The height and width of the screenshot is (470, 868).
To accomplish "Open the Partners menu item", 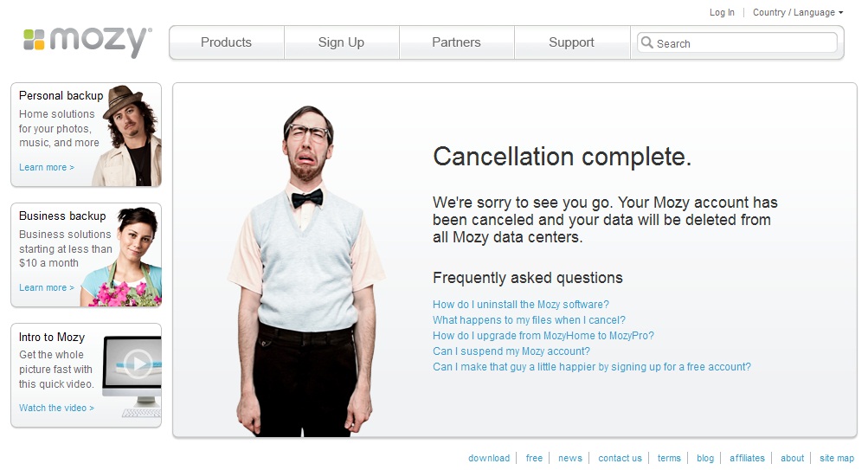I will click(457, 42).
